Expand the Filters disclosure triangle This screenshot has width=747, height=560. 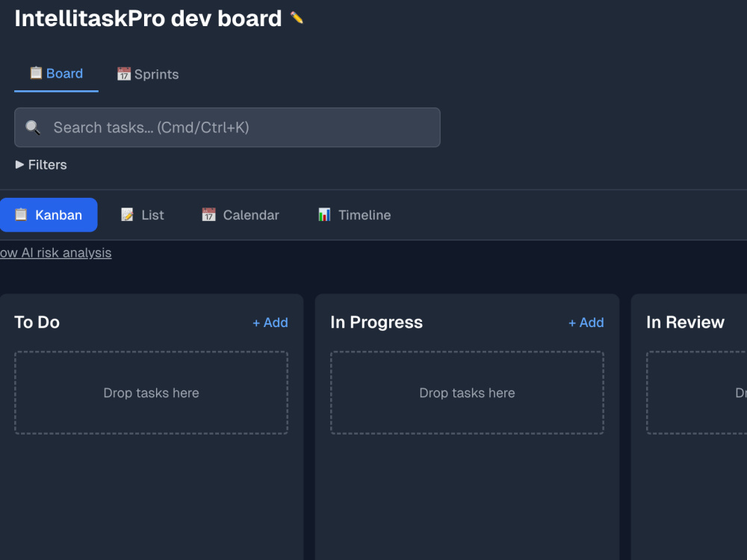pyautogui.click(x=19, y=165)
